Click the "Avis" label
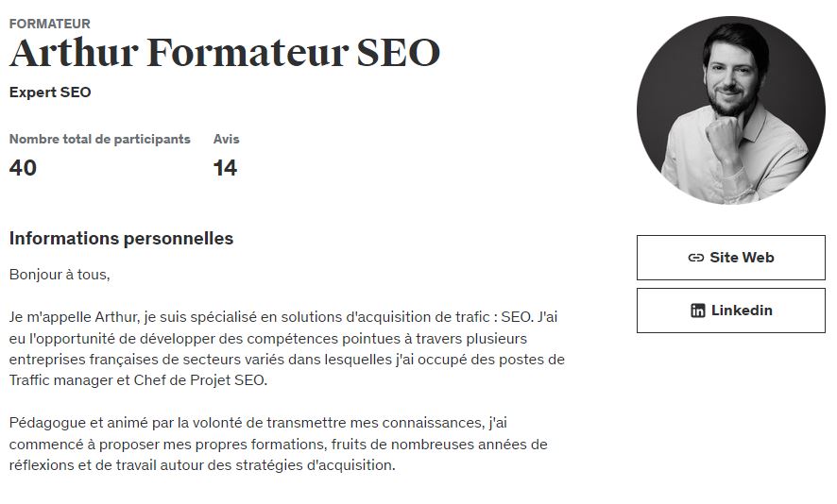Image resolution: width=837 pixels, height=504 pixels. pos(226,139)
